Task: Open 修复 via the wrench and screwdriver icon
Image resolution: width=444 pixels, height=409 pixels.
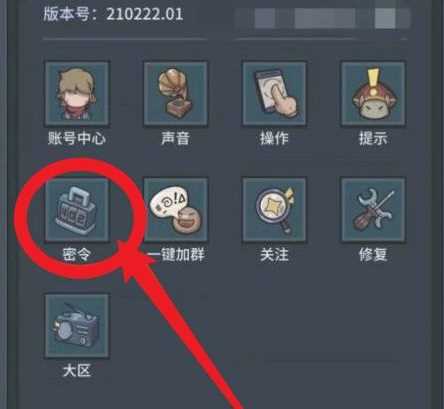Action: coord(373,209)
